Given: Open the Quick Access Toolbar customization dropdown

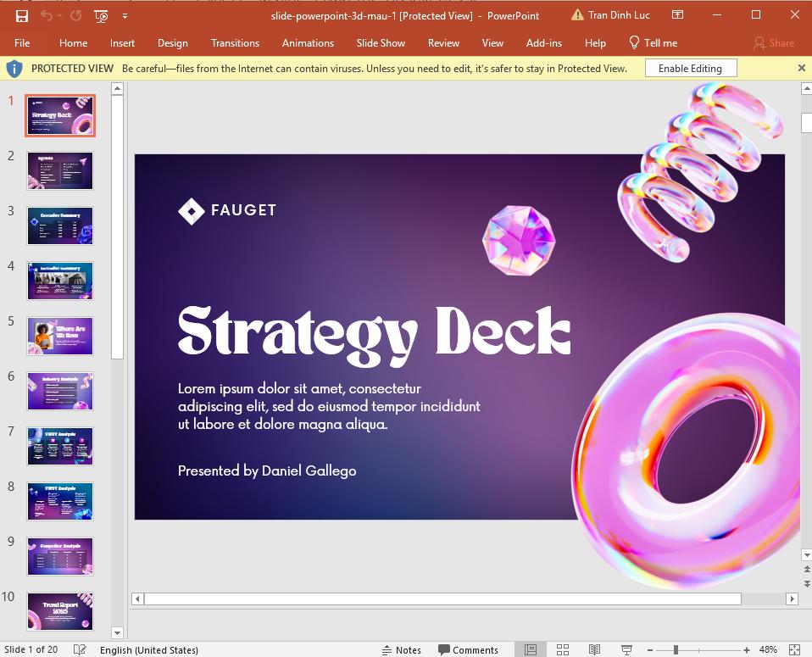Looking at the screenshot, I should [125, 15].
